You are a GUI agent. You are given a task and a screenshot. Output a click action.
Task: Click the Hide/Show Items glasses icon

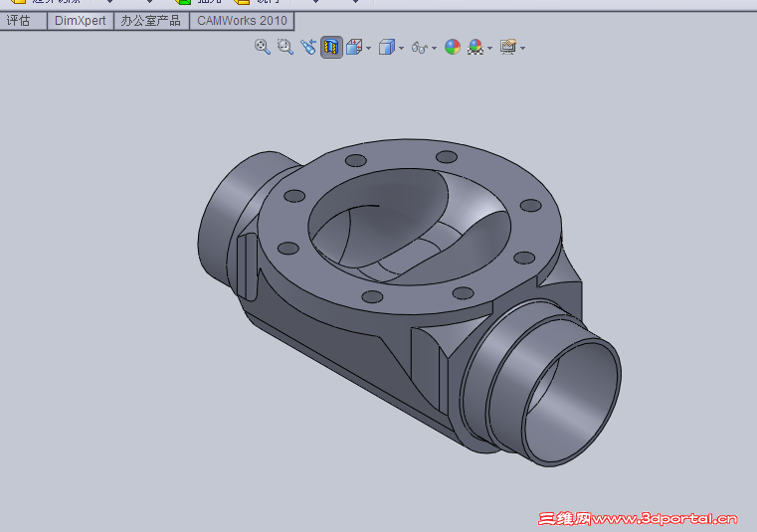pos(419,48)
